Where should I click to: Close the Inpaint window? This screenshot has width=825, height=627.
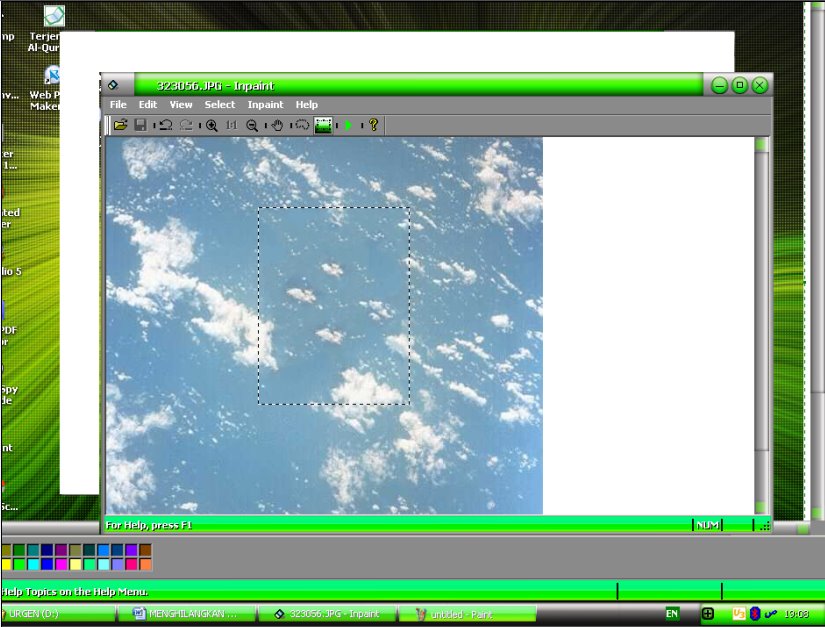coord(760,85)
